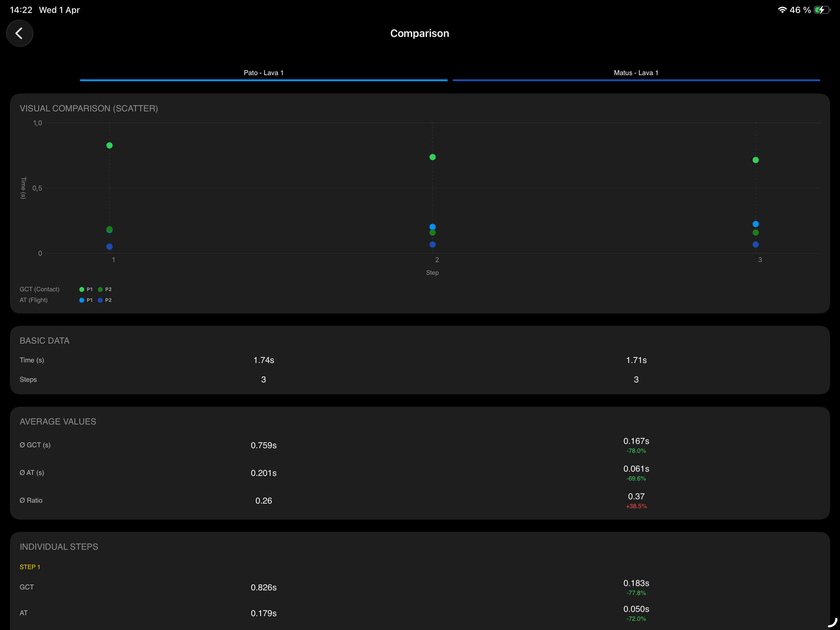Tap the 0.37 average ratio value
This screenshot has width=840, height=630.
[x=636, y=496]
